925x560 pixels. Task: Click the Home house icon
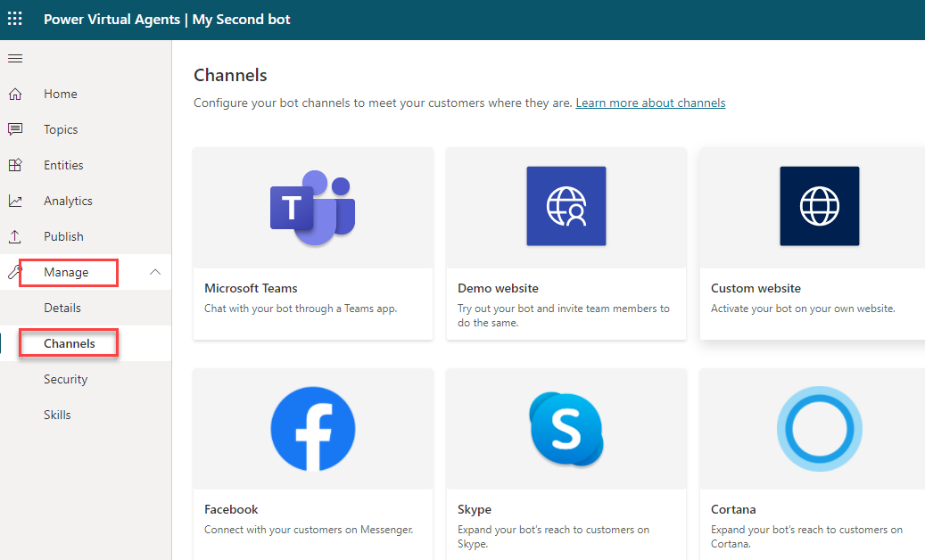click(15, 94)
